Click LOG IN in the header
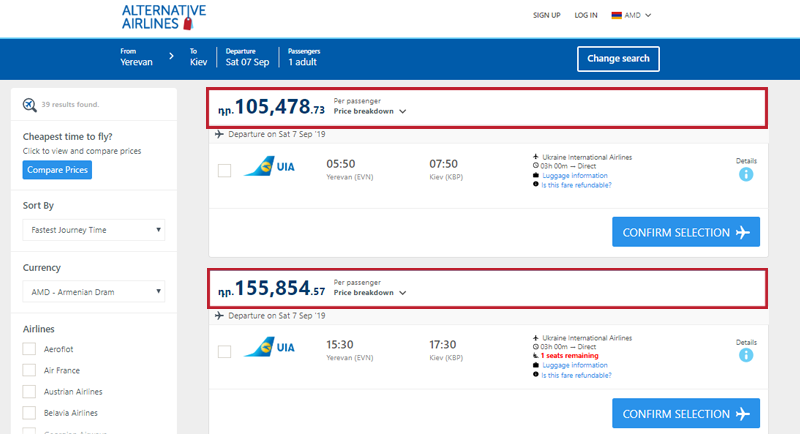 586,15
